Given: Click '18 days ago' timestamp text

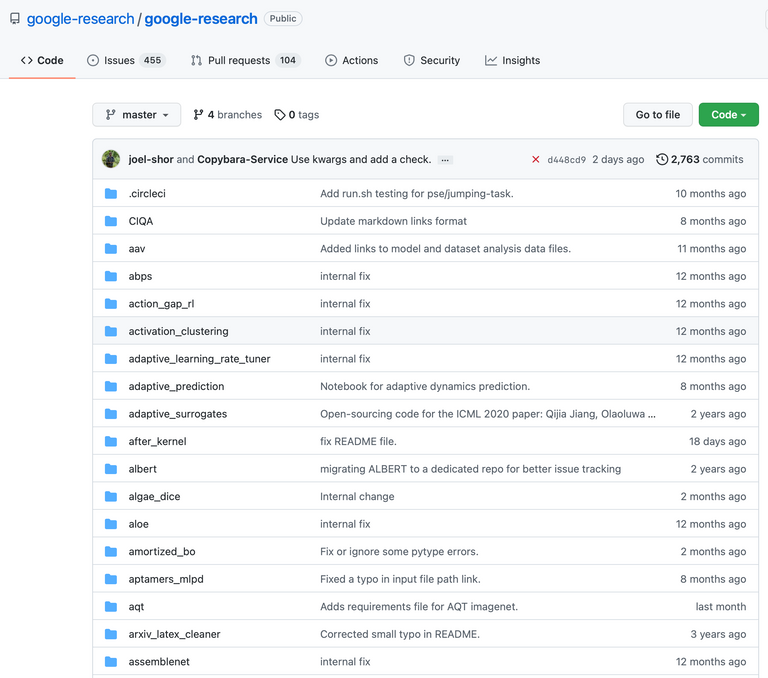Looking at the screenshot, I should coord(718,441).
